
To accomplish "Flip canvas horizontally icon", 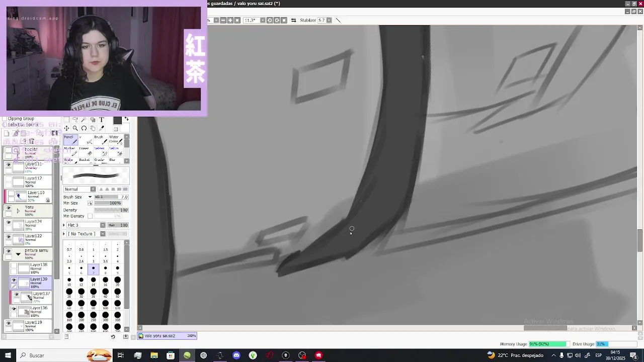I will pos(293,20).
